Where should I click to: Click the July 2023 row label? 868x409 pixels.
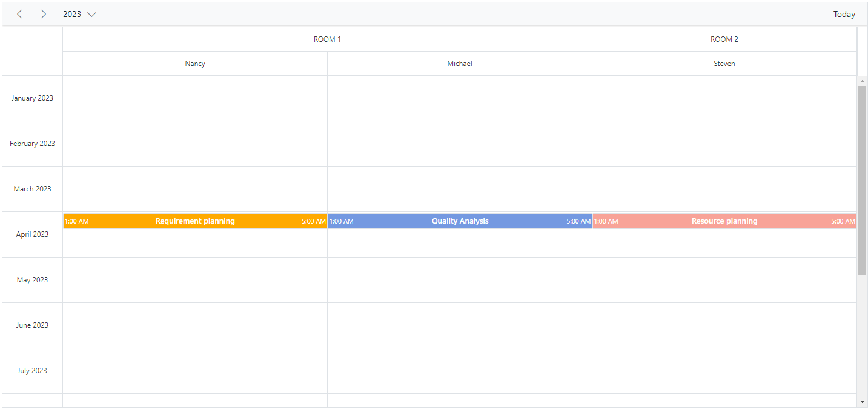32,371
